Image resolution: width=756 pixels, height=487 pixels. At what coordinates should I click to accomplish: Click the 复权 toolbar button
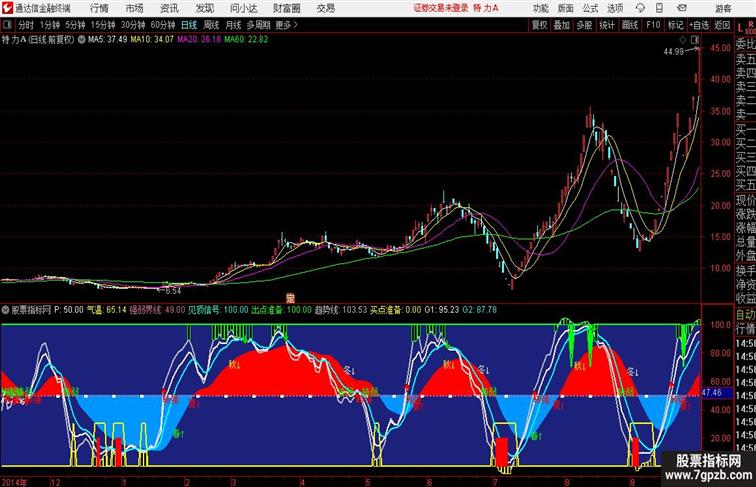(x=540, y=25)
